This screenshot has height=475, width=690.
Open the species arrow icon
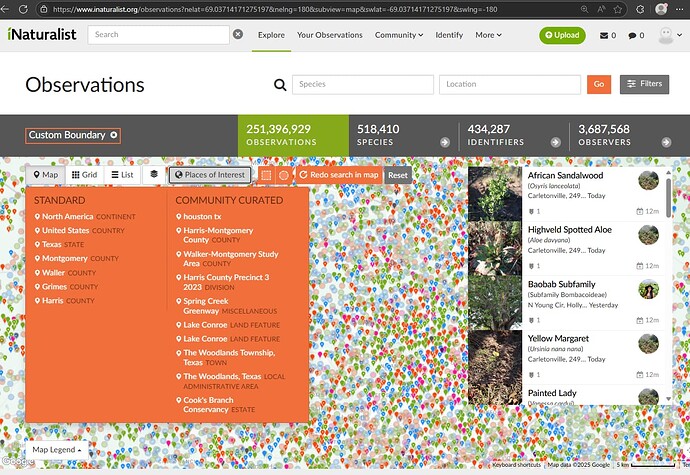click(445, 142)
